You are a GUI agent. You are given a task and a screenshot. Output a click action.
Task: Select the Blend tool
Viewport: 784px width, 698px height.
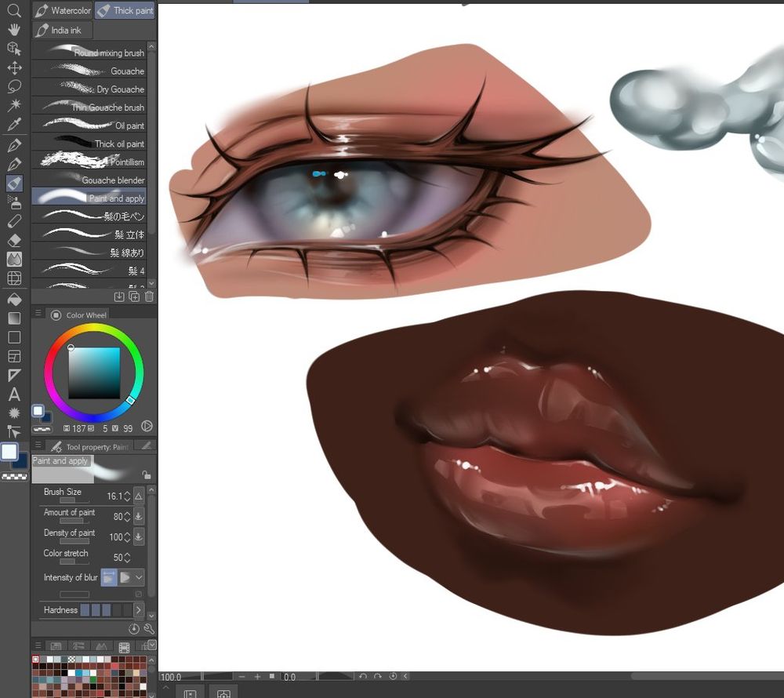click(x=14, y=259)
